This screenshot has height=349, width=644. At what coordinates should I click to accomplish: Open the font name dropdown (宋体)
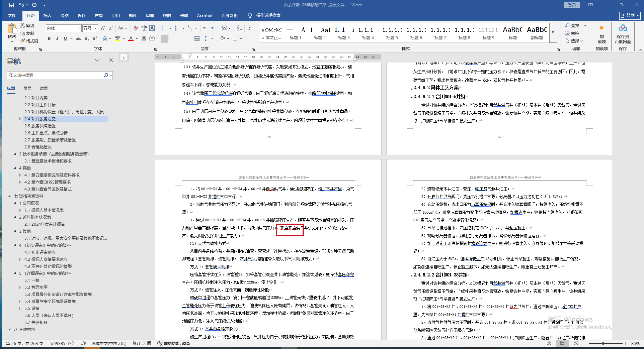click(79, 28)
